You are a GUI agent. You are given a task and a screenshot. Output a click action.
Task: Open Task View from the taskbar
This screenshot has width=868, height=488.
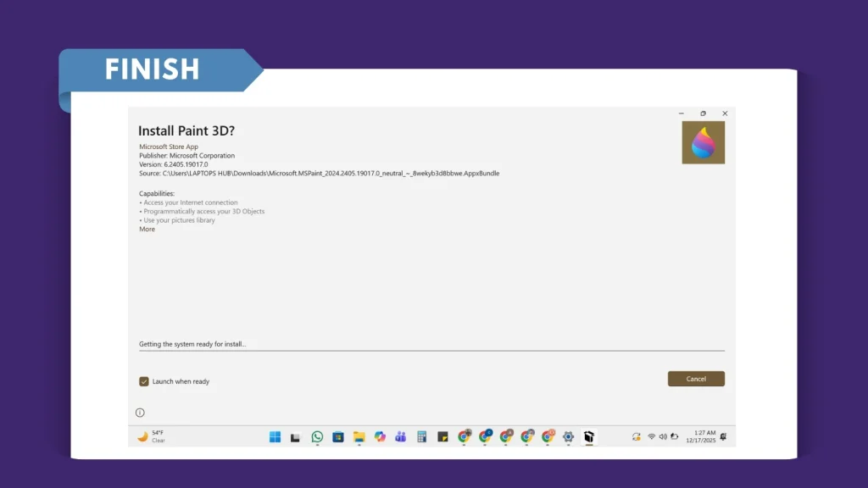(x=295, y=437)
